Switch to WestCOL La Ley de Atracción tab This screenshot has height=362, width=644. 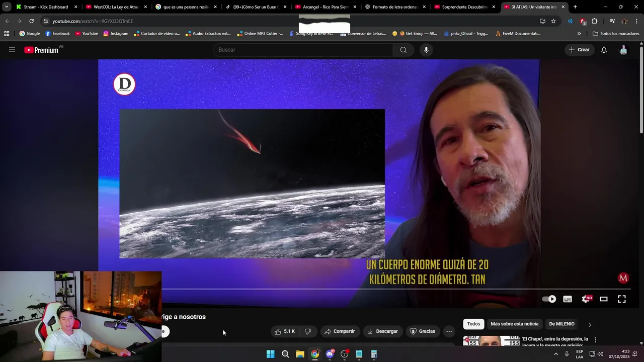[x=116, y=7]
